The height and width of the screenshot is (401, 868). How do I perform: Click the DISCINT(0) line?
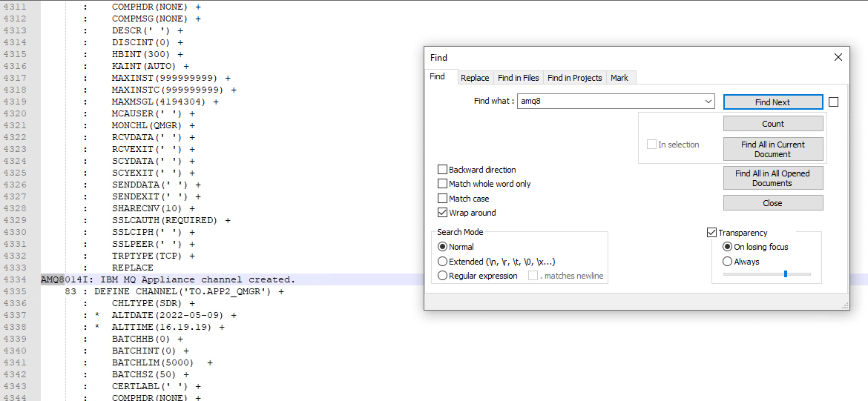(147, 42)
